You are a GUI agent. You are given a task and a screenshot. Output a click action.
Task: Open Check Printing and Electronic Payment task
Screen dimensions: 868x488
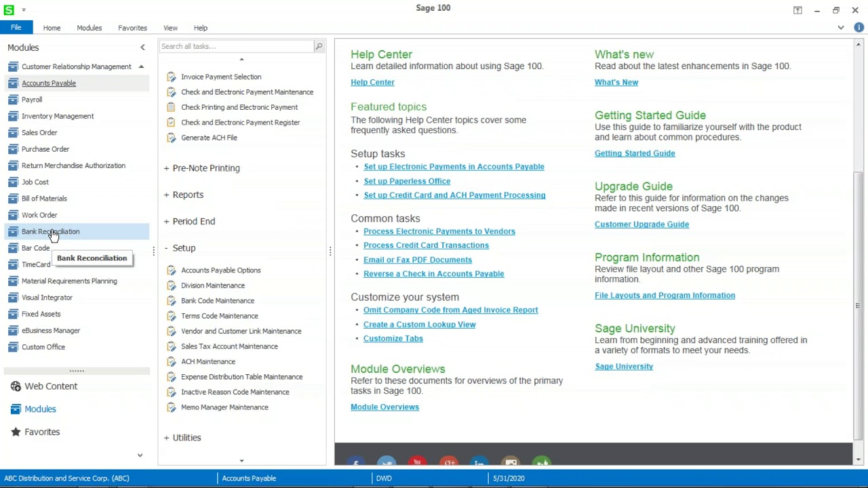[x=239, y=107]
